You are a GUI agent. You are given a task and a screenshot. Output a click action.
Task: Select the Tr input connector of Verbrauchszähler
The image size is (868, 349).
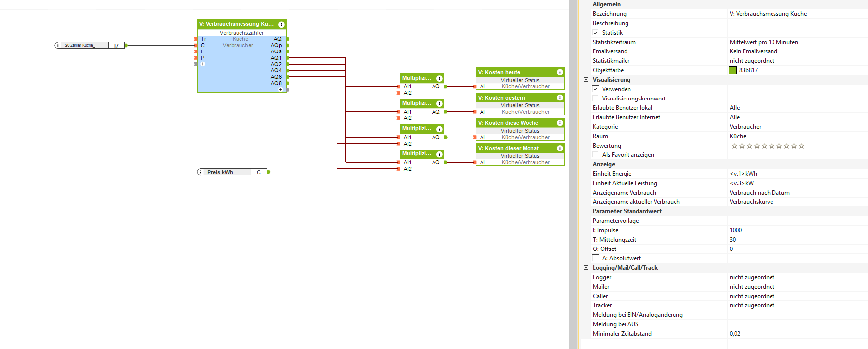click(x=196, y=39)
